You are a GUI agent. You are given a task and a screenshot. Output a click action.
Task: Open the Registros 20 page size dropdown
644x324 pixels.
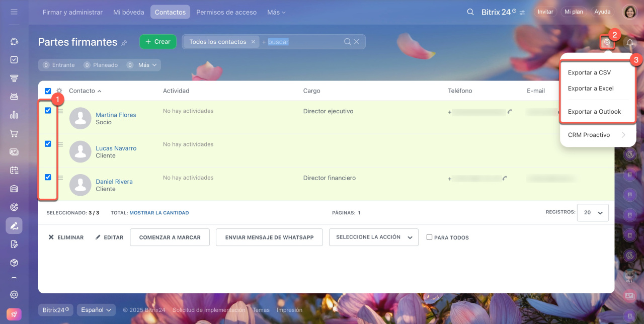pyautogui.click(x=593, y=213)
